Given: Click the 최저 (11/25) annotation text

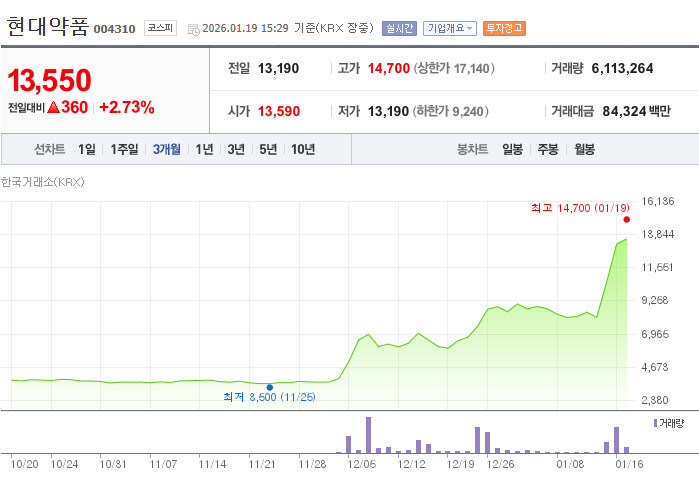Looking at the screenshot, I should pos(269,397).
